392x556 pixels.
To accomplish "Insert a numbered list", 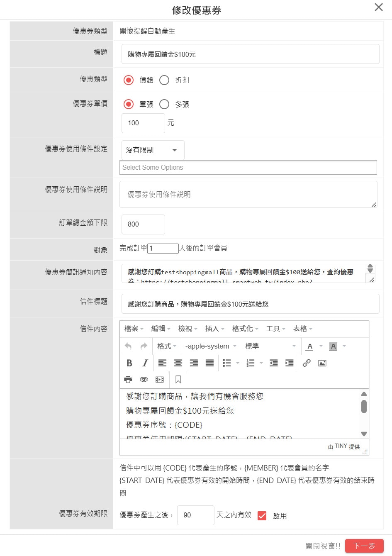I will click(251, 363).
